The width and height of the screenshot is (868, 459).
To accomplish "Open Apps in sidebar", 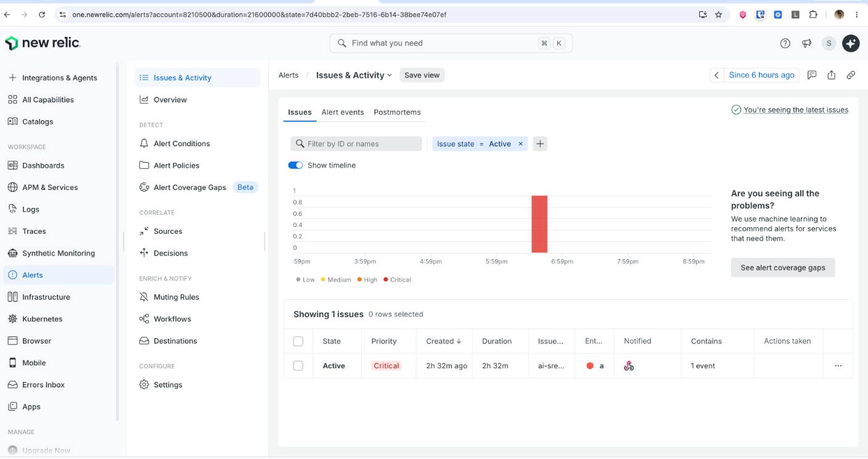I will point(59,407).
